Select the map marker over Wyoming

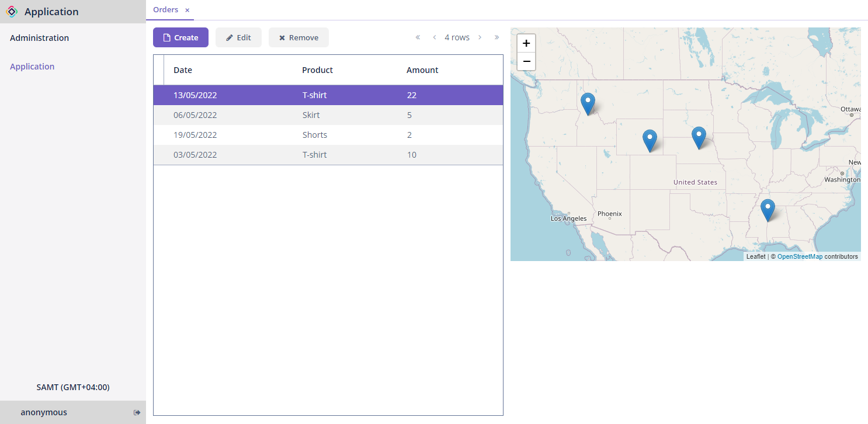point(650,141)
